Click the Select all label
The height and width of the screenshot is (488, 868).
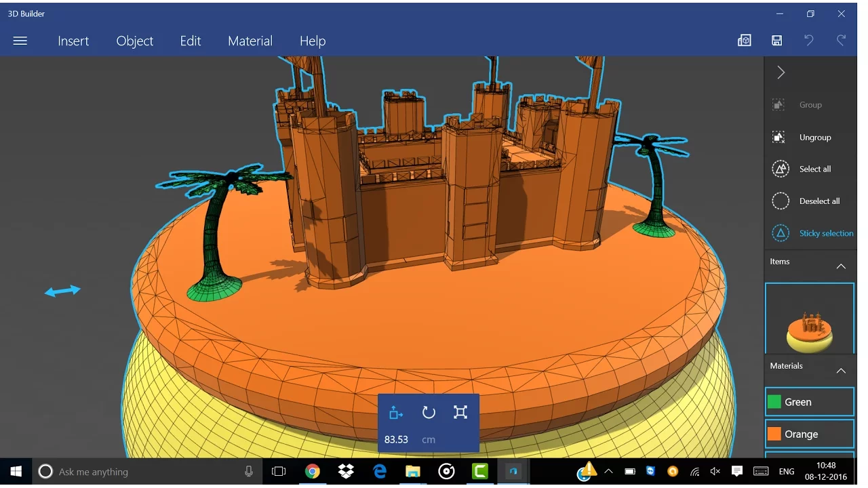click(815, 169)
